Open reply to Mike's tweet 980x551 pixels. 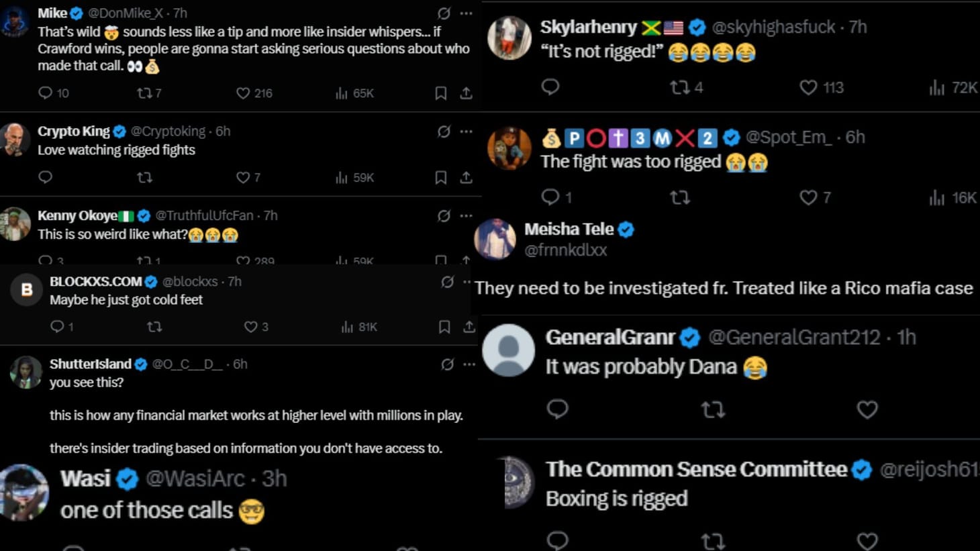(44, 93)
